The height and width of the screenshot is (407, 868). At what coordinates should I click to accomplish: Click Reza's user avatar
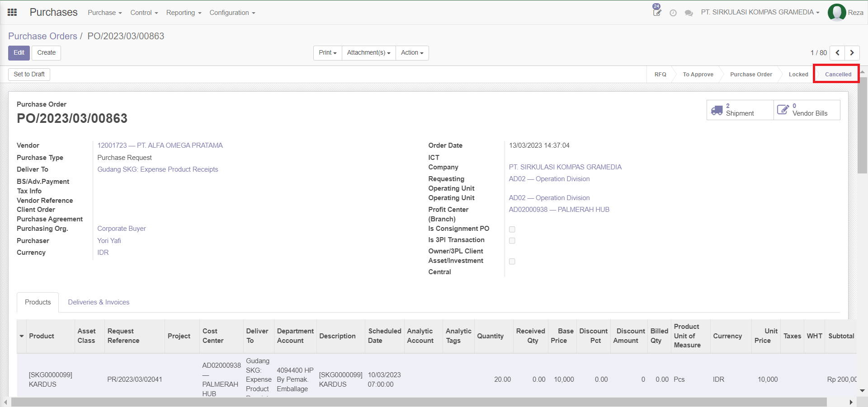(837, 13)
